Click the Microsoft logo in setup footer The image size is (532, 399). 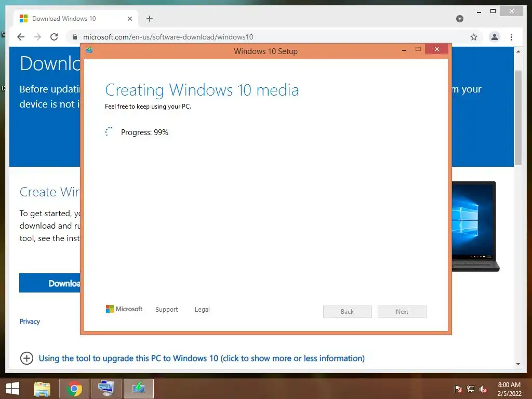point(124,309)
